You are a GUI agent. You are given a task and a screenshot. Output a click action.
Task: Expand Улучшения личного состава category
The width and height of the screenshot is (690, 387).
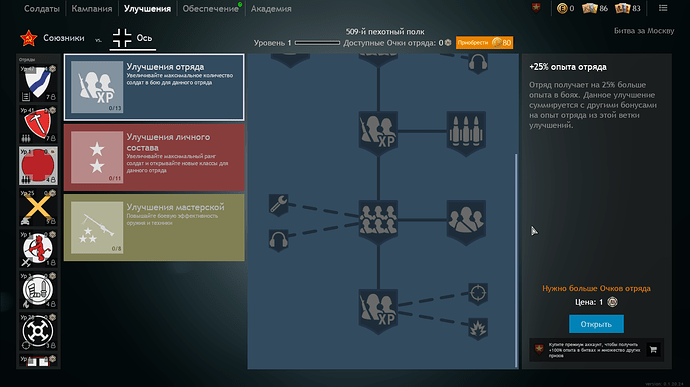[154, 157]
